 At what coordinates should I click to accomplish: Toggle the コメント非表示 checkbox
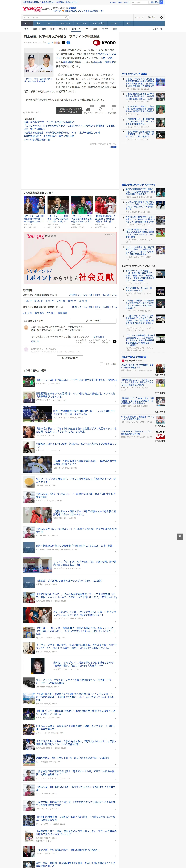(x=102, y=364)
